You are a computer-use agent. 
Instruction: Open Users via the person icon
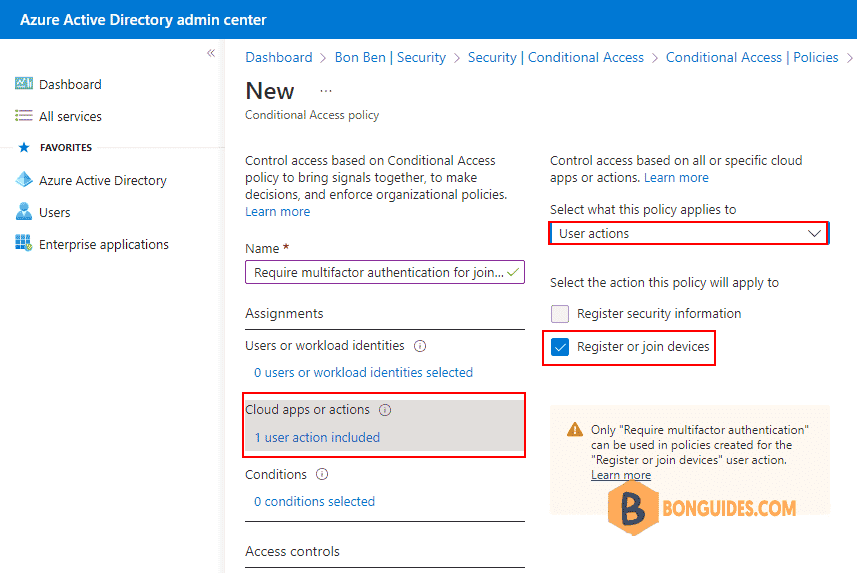(24, 211)
